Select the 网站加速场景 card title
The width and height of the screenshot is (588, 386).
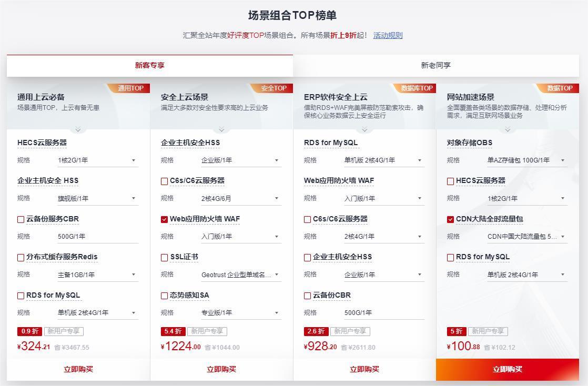(x=471, y=97)
